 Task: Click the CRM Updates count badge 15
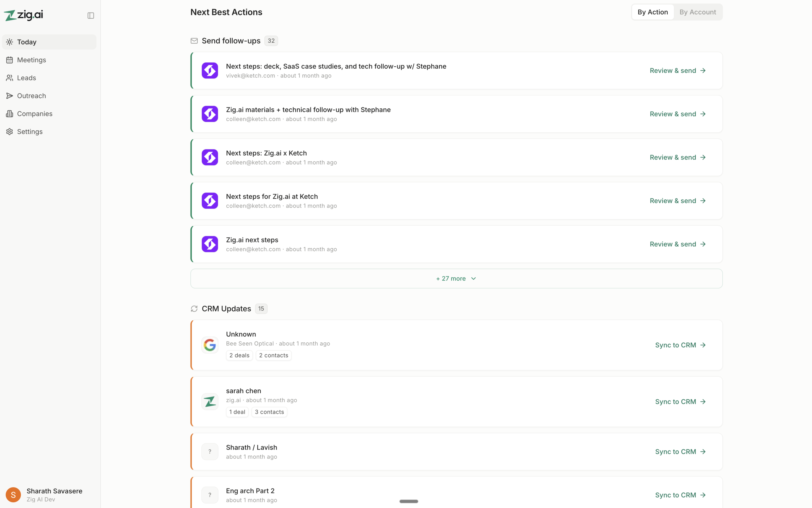click(261, 309)
